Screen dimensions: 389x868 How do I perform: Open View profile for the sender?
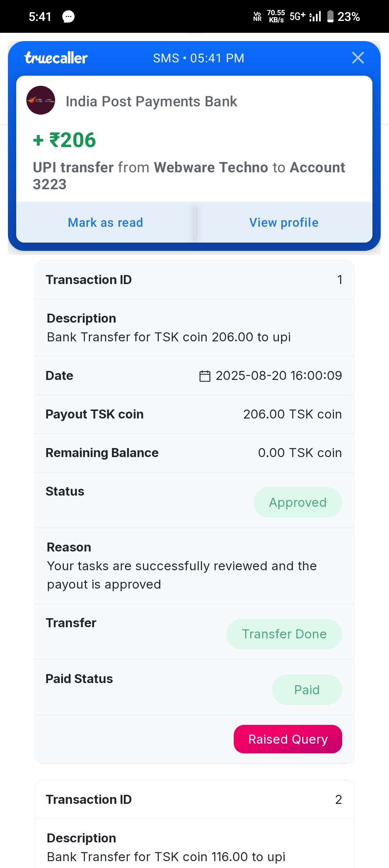tap(284, 222)
